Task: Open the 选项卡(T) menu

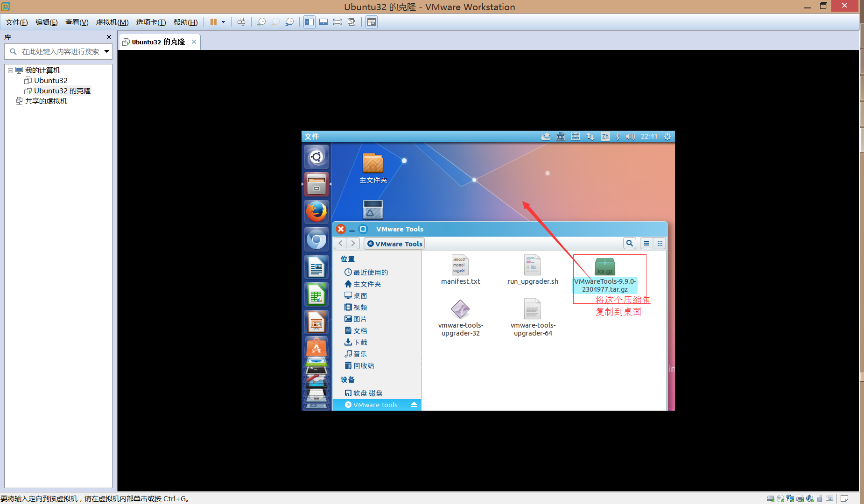Action: coord(151,22)
